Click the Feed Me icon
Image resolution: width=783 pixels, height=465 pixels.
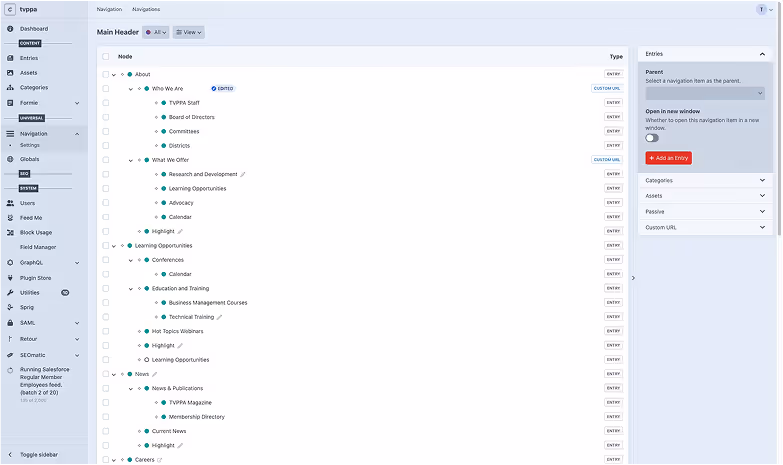pyautogui.click(x=10, y=218)
